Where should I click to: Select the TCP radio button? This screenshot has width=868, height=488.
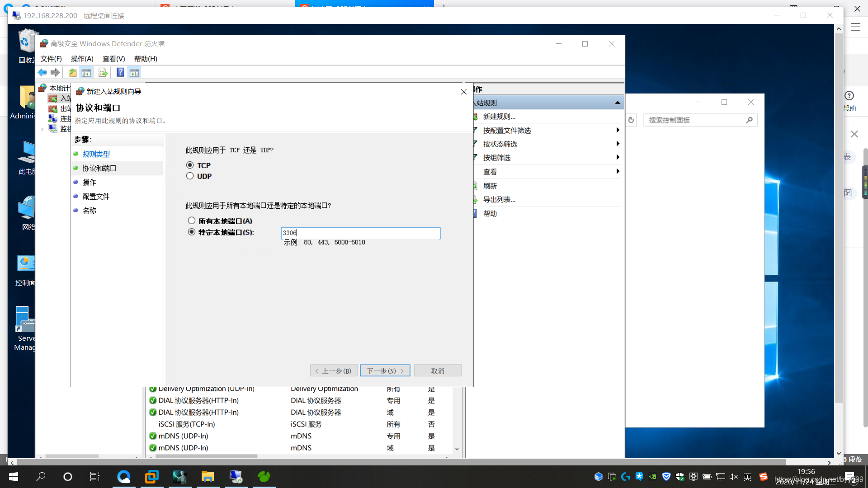pos(190,165)
